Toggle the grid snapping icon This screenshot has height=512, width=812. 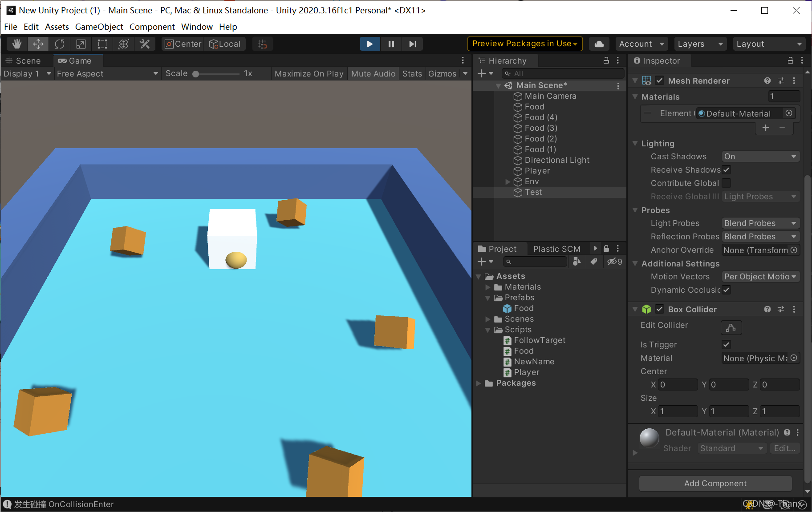263,44
